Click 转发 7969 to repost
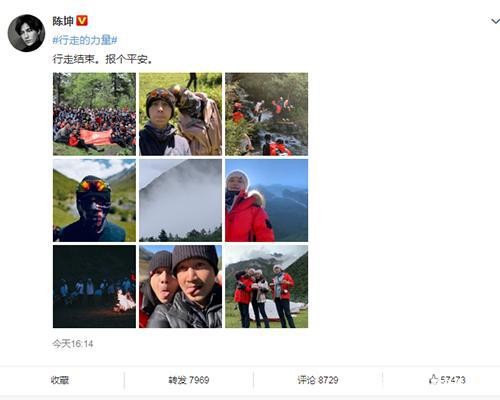 click(189, 380)
